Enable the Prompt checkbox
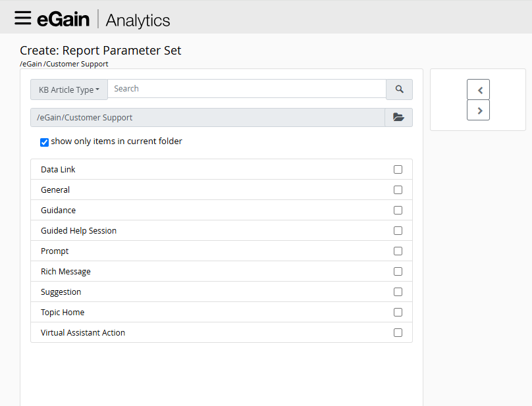The image size is (532, 406). tap(398, 251)
